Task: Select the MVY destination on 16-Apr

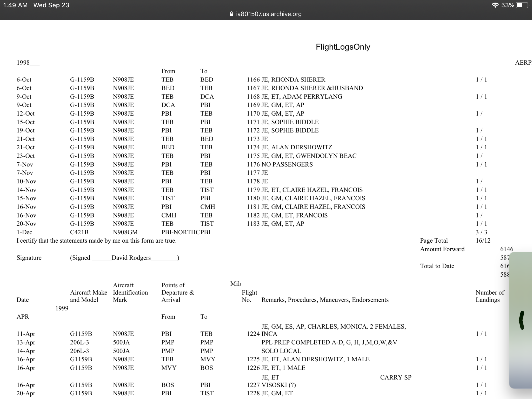Action: [x=208, y=359]
